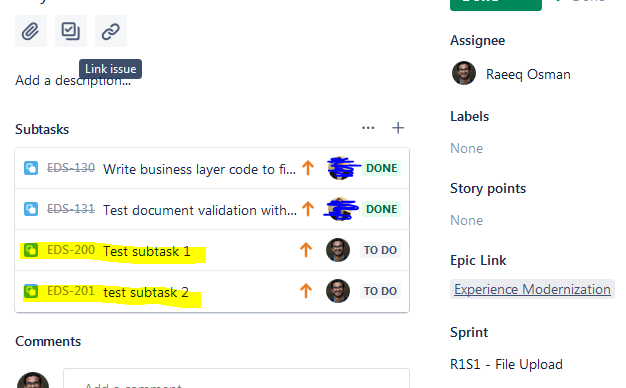
Task: Edit Story points value None
Action: [x=467, y=220]
